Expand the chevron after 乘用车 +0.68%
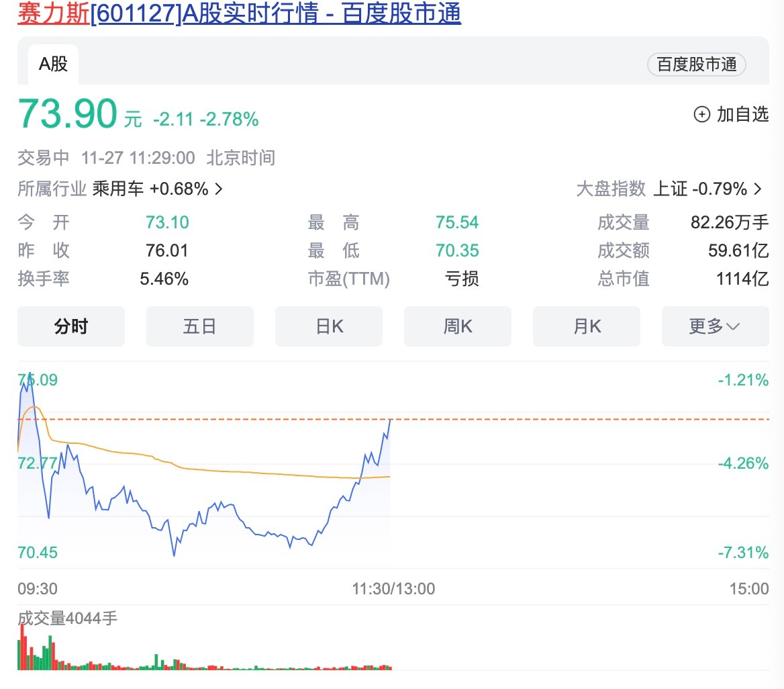 tap(219, 189)
